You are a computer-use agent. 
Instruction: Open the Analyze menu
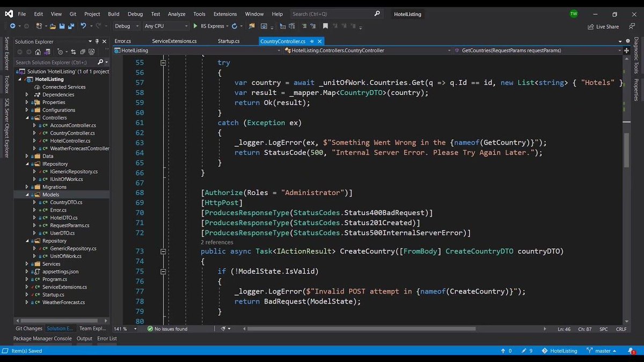point(177,14)
